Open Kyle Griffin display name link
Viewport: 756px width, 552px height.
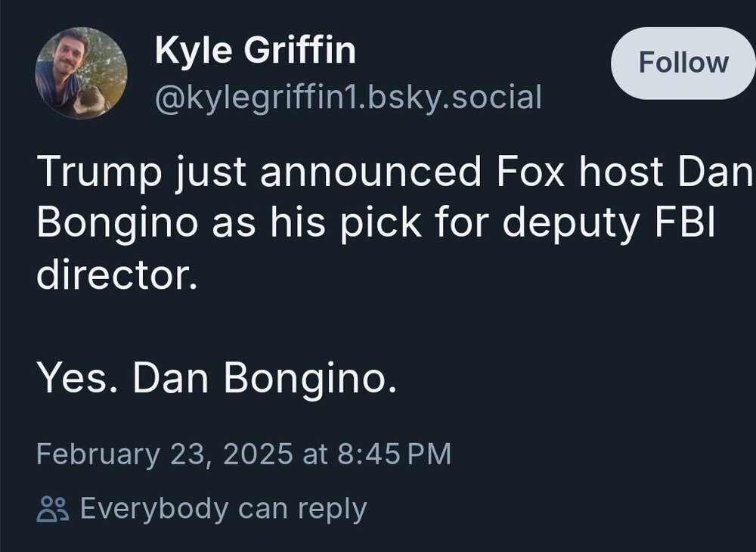click(254, 51)
